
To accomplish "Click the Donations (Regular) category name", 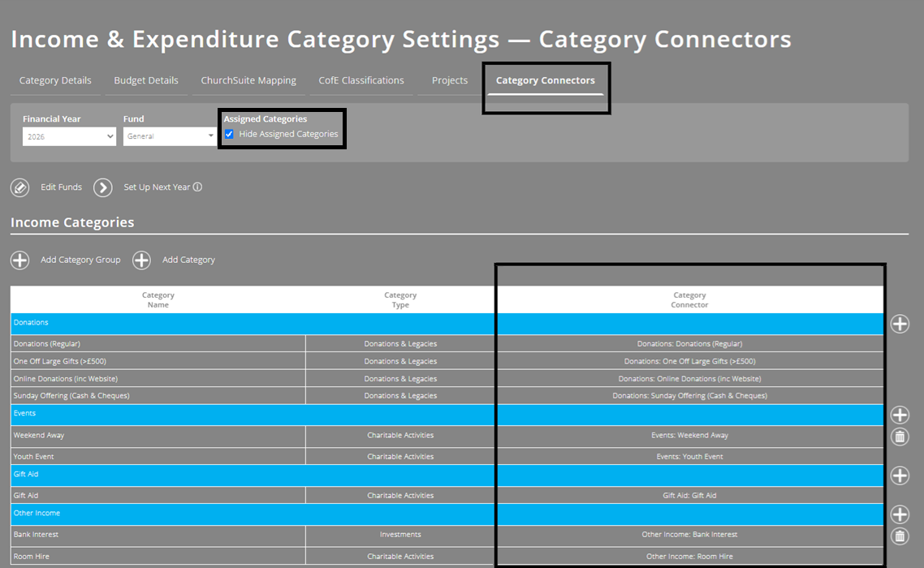I will click(46, 343).
